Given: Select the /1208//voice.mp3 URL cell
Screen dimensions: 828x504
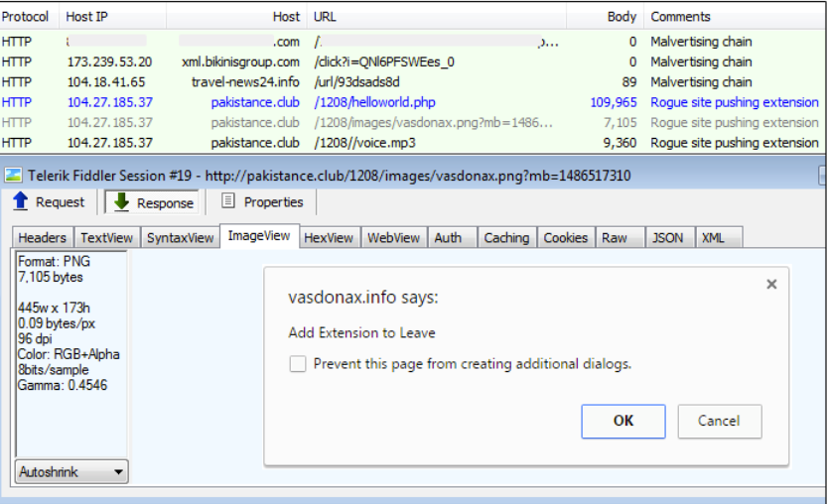Looking at the screenshot, I should point(365,143).
